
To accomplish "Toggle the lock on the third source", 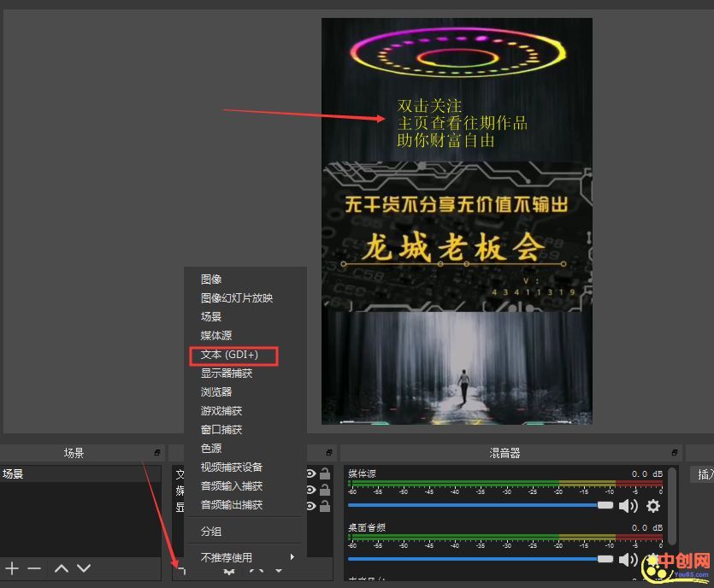I will tap(325, 506).
